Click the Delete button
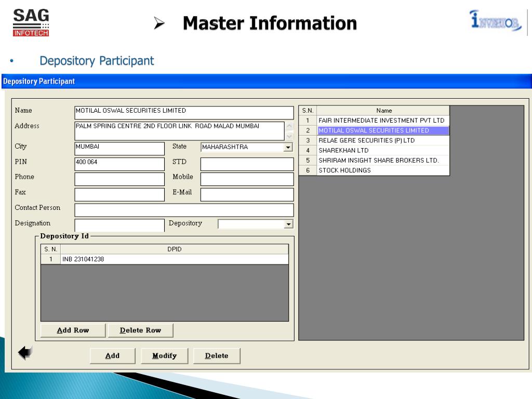The image size is (532, 399). [217, 356]
